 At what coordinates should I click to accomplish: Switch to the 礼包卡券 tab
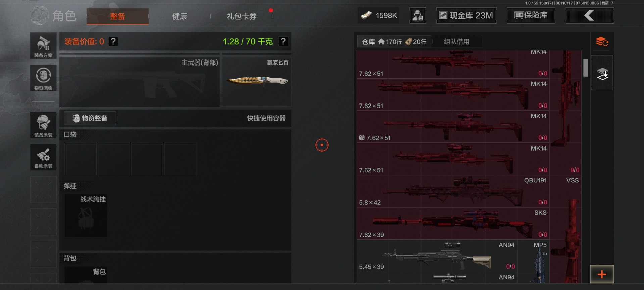coord(242,16)
